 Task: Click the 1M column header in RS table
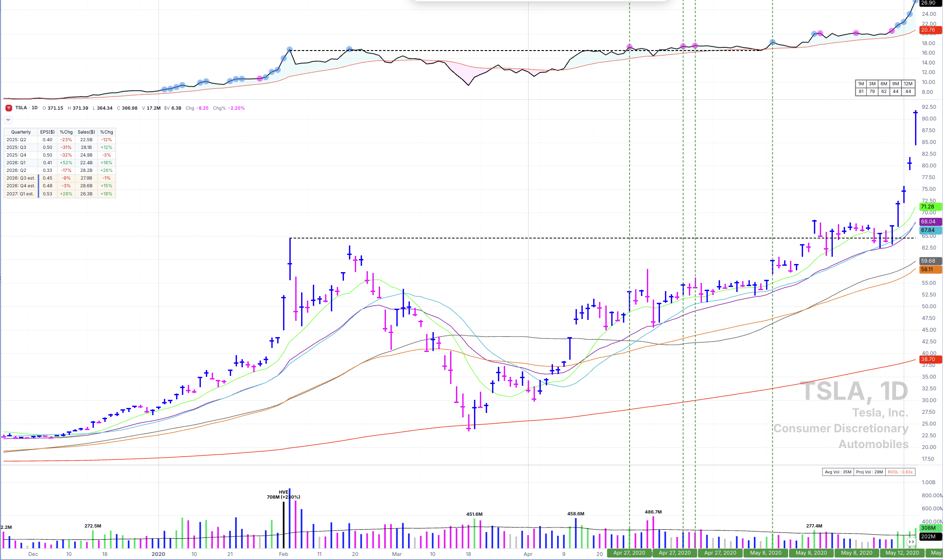click(861, 84)
